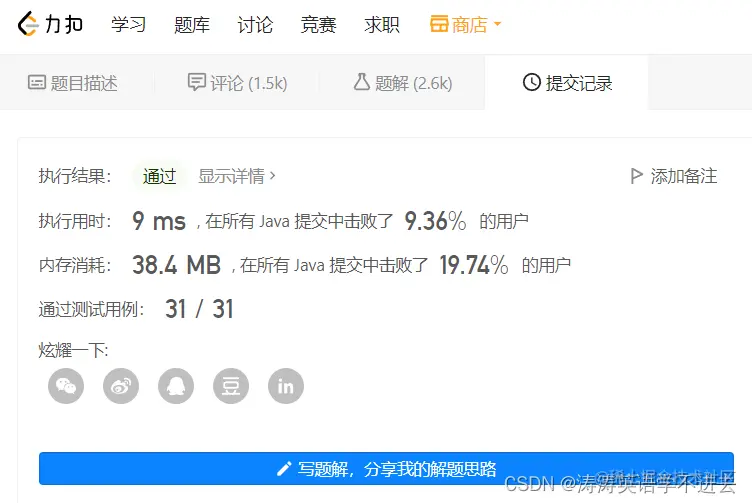This screenshot has width=752, height=503.
Task: Click the 19.74% memory percentile
Action: [474, 265]
